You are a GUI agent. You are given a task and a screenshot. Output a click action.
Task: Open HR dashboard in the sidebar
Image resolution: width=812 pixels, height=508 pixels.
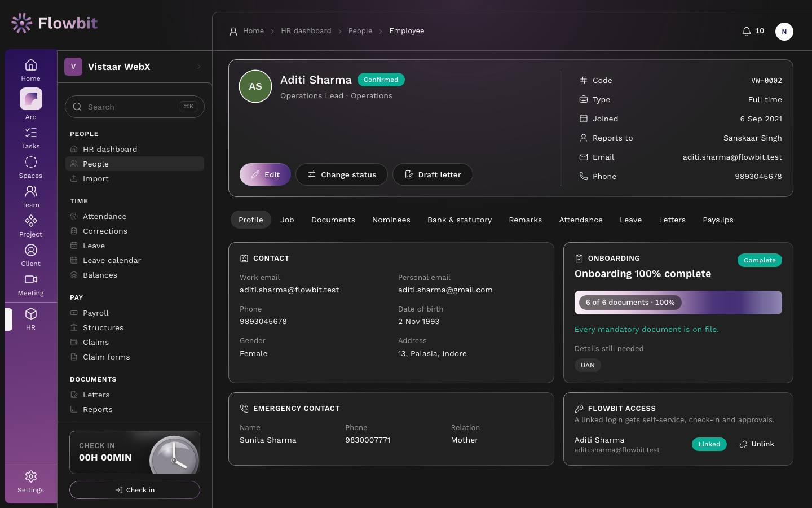pyautogui.click(x=135, y=149)
